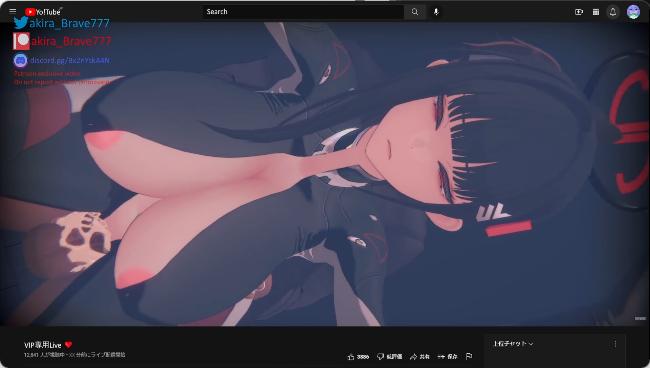Open the create video camera icon
The width and height of the screenshot is (650, 368).
[x=579, y=12]
